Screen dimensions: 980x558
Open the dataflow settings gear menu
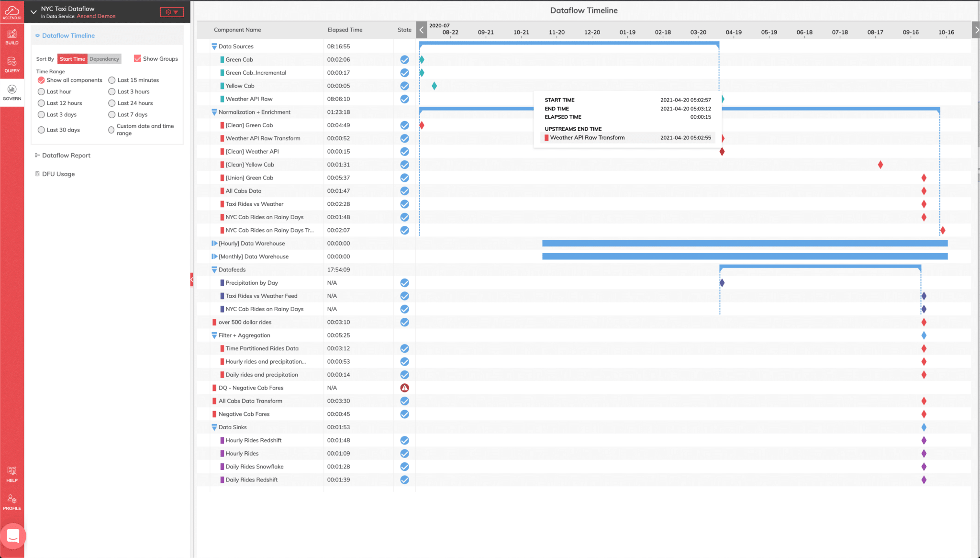[172, 12]
